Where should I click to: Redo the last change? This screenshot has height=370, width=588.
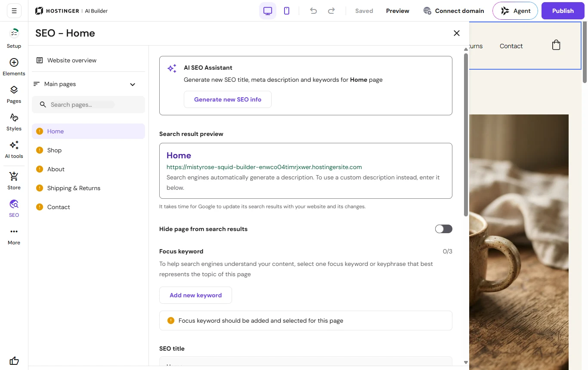[331, 11]
